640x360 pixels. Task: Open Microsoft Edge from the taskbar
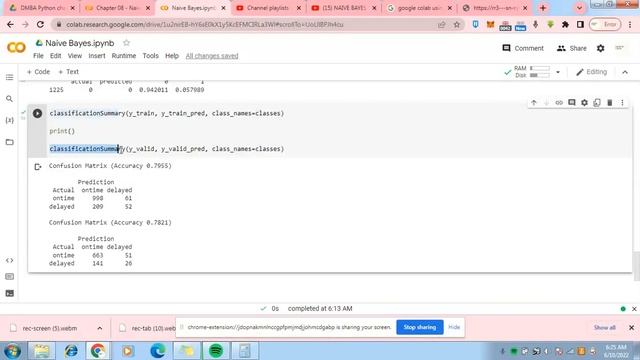(158, 351)
